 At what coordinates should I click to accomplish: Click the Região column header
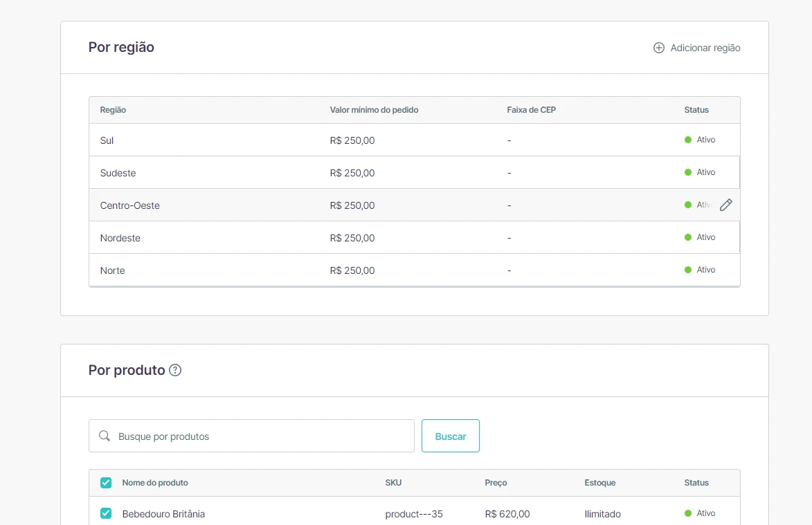click(x=113, y=110)
